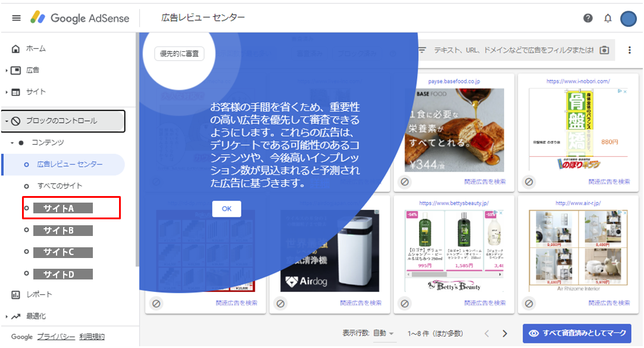Open the account avatar menu
644x348 pixels.
(x=629, y=18)
